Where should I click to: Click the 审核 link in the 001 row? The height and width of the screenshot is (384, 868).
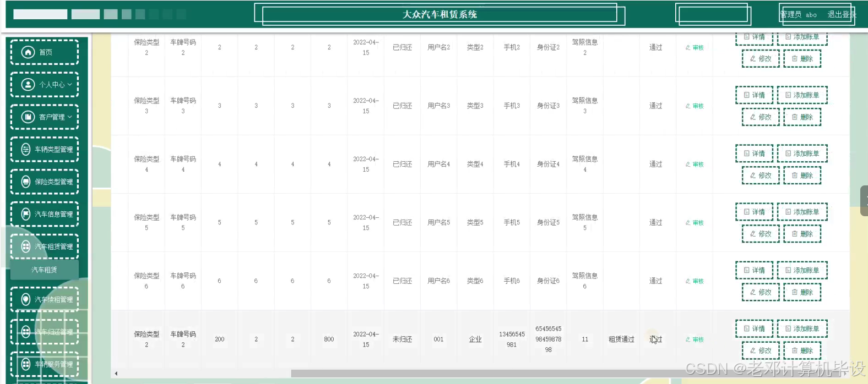pyautogui.click(x=695, y=339)
